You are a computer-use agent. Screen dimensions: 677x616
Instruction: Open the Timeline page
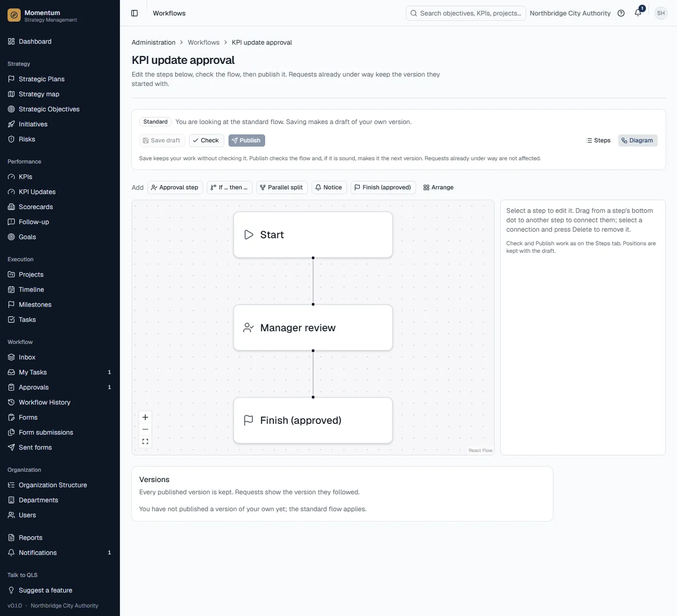point(60,289)
